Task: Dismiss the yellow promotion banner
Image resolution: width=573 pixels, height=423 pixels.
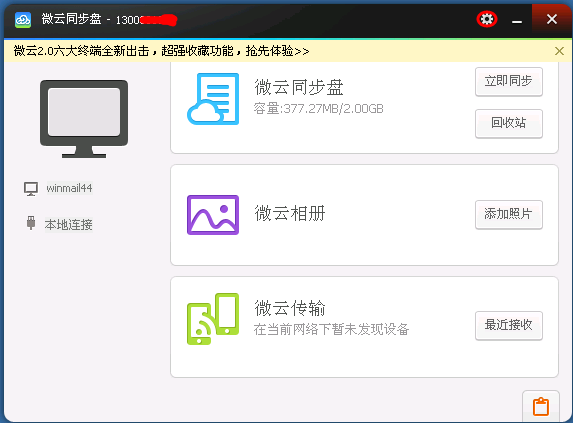Action: 559,51
